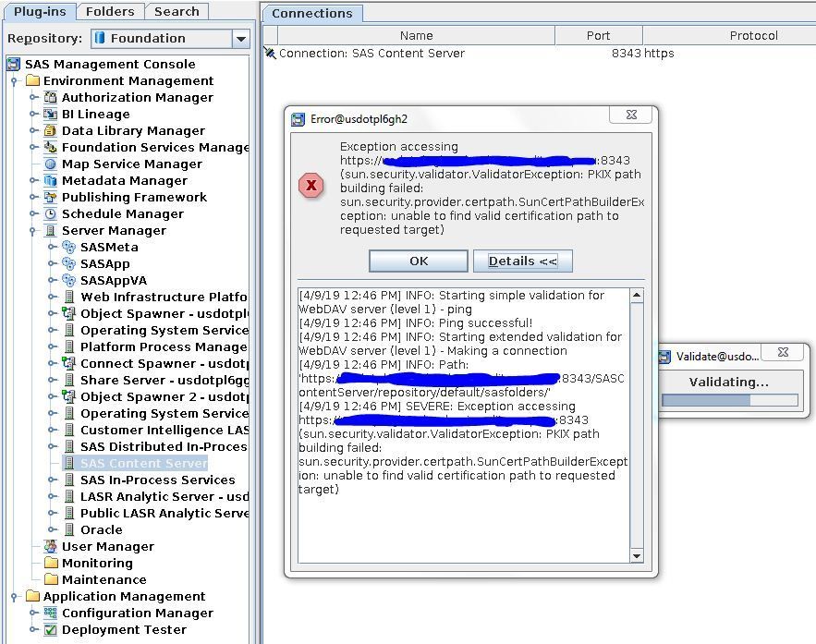
Task: Click the 'Ping successful!' log line
Action: coord(415,323)
